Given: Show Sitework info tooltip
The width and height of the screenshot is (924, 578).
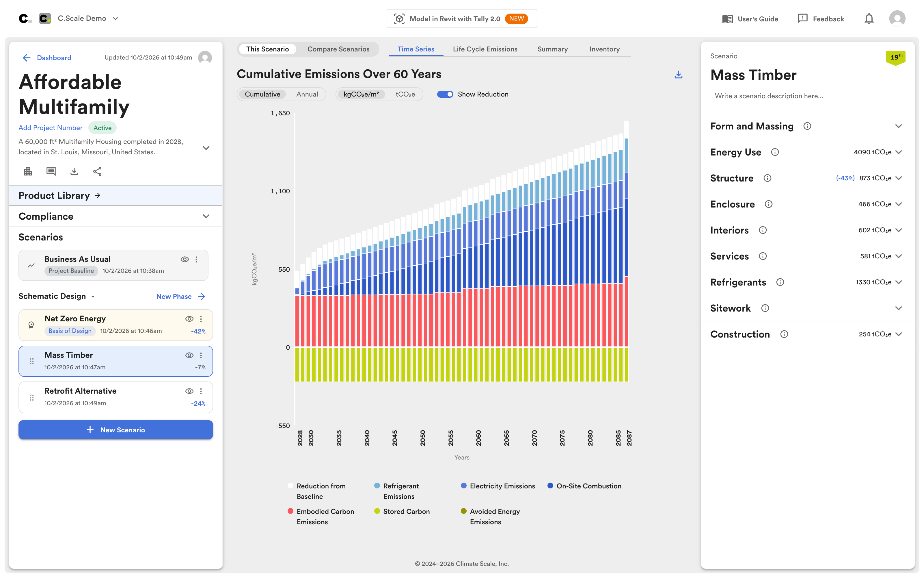Looking at the screenshot, I should pos(765,308).
